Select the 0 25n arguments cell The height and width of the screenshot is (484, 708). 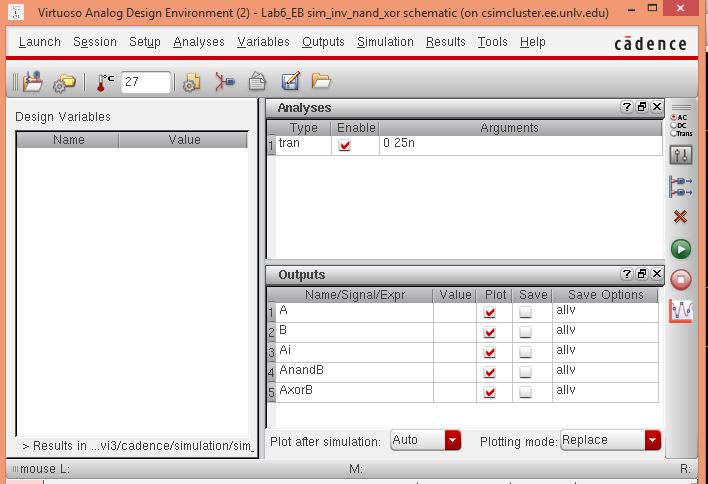521,145
